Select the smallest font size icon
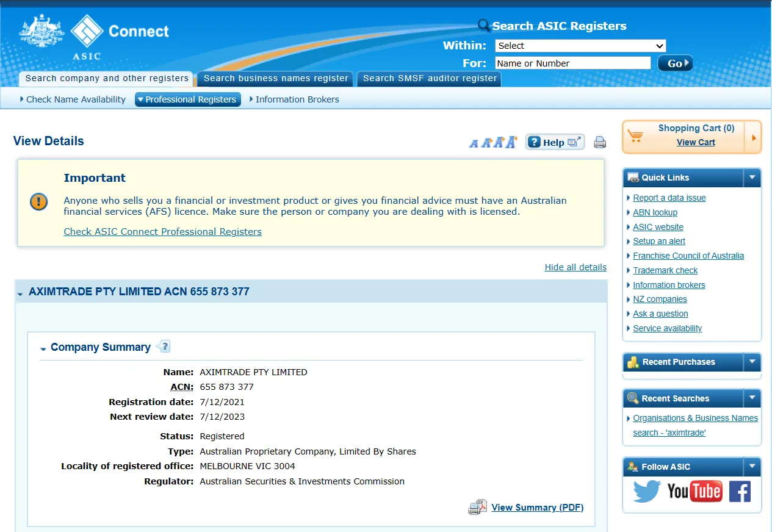 (474, 143)
